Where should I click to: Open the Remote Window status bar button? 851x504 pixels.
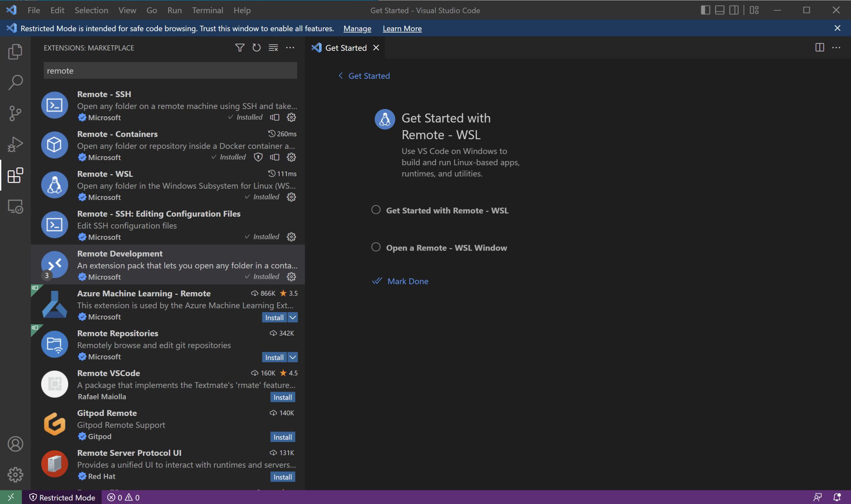coord(11,497)
